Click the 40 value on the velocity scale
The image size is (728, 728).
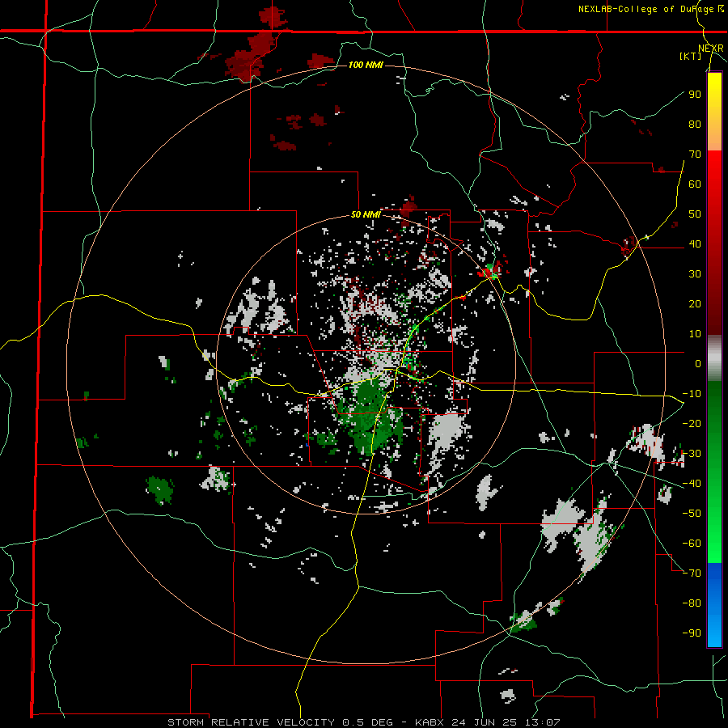[695, 244]
